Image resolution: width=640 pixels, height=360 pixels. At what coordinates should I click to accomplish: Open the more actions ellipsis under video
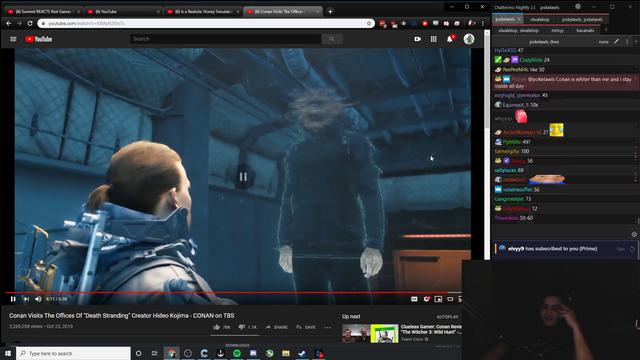pyautogui.click(x=327, y=327)
